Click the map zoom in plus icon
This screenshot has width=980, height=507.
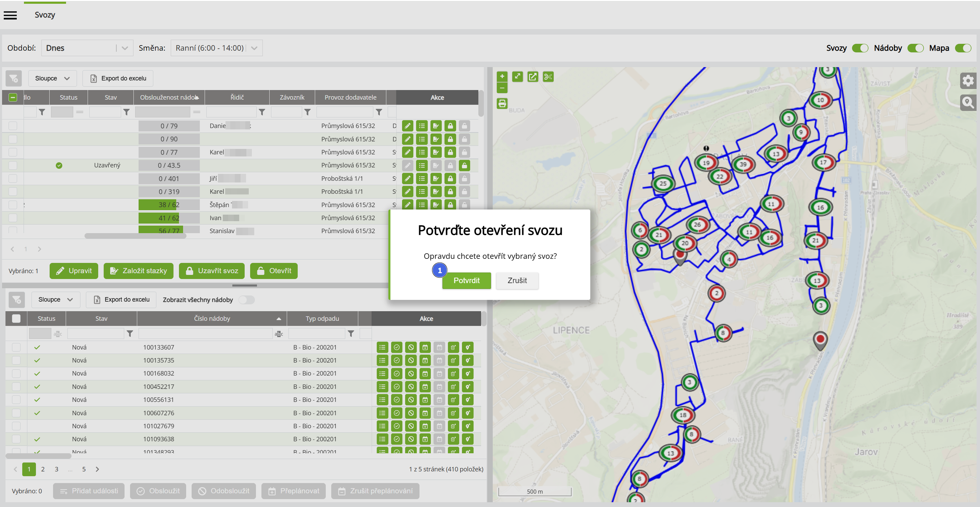coord(502,76)
